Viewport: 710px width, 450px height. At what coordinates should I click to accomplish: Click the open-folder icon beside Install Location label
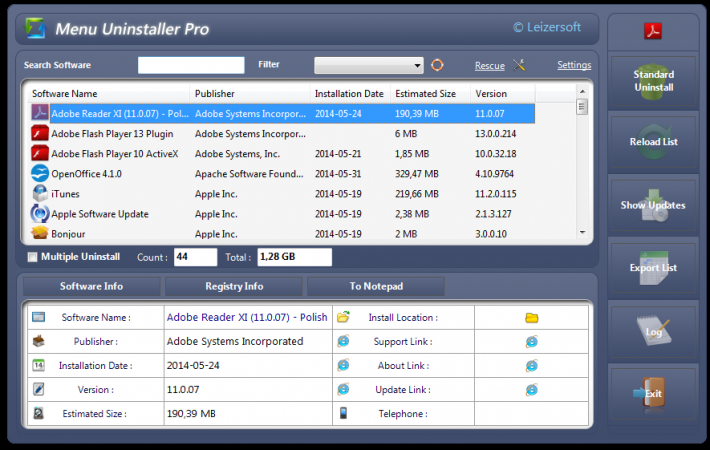tap(343, 317)
